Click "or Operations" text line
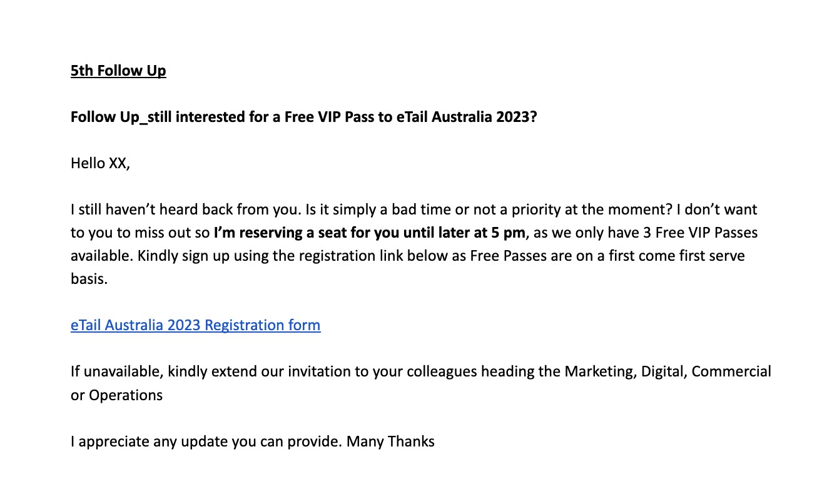Image resolution: width=817 pixels, height=504 pixels. (116, 395)
